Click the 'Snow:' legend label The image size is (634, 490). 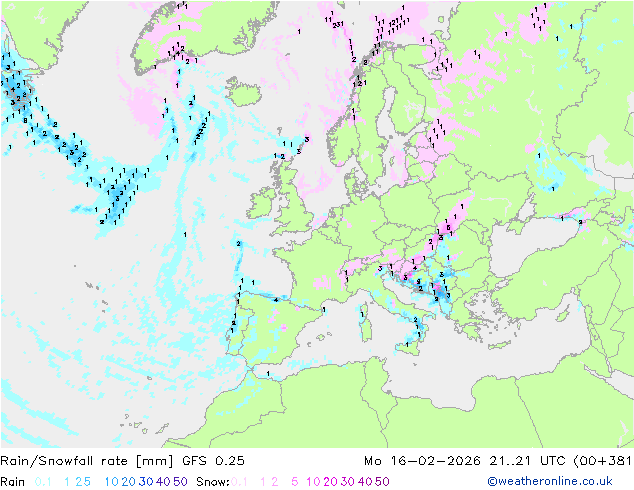tap(213, 482)
